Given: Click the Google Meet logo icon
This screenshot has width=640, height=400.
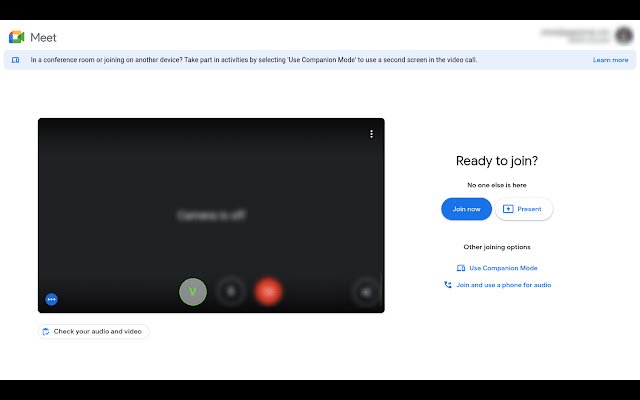Looking at the screenshot, I should [16, 37].
